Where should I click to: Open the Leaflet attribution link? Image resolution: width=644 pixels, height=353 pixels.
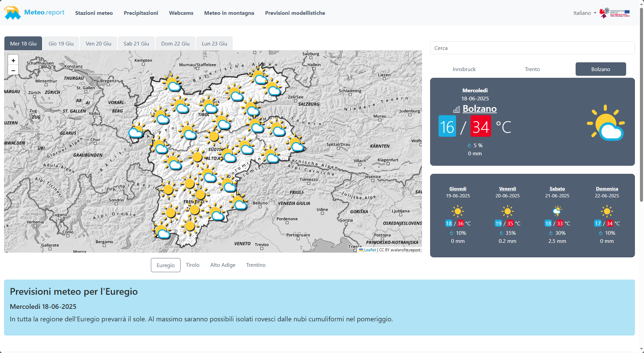[369, 250]
